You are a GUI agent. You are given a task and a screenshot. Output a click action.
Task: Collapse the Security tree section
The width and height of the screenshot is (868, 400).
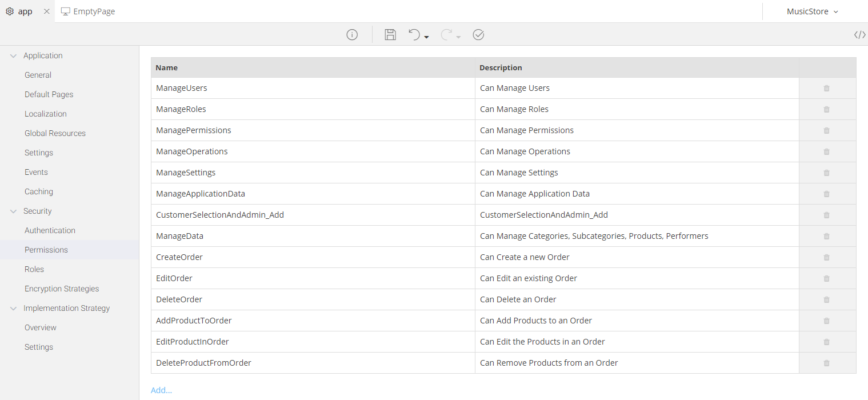(13, 211)
